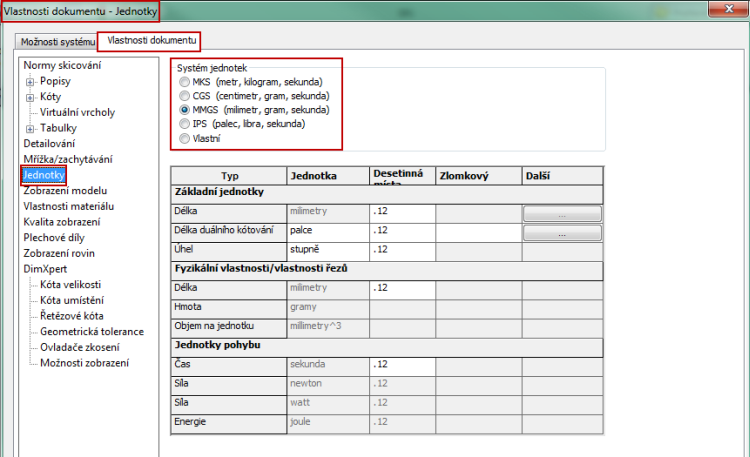Viewport: 750px width, 457px height.
Task: Click the '...' button in Délka duálního kótování row
Action: [562, 232]
